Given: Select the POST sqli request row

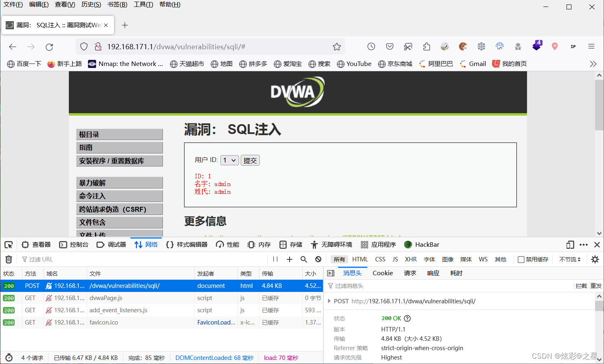Looking at the screenshot, I should [x=162, y=286].
